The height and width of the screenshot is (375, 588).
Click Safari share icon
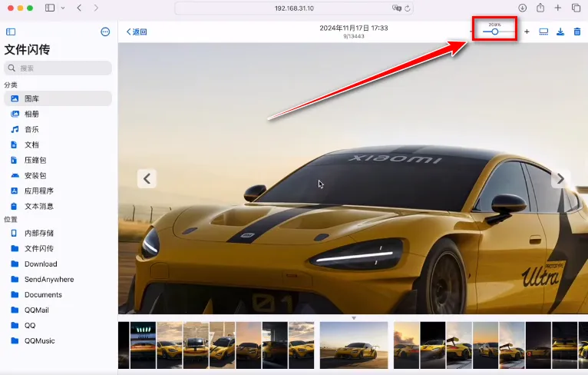540,8
